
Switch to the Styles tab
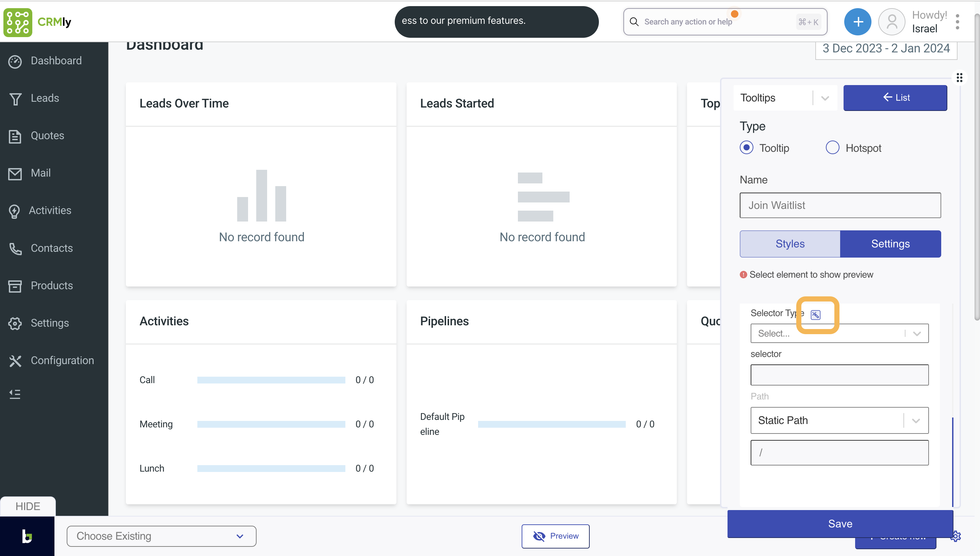[x=789, y=244]
